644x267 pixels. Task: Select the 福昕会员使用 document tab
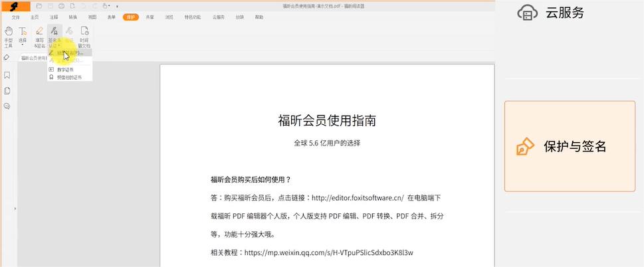coord(34,58)
